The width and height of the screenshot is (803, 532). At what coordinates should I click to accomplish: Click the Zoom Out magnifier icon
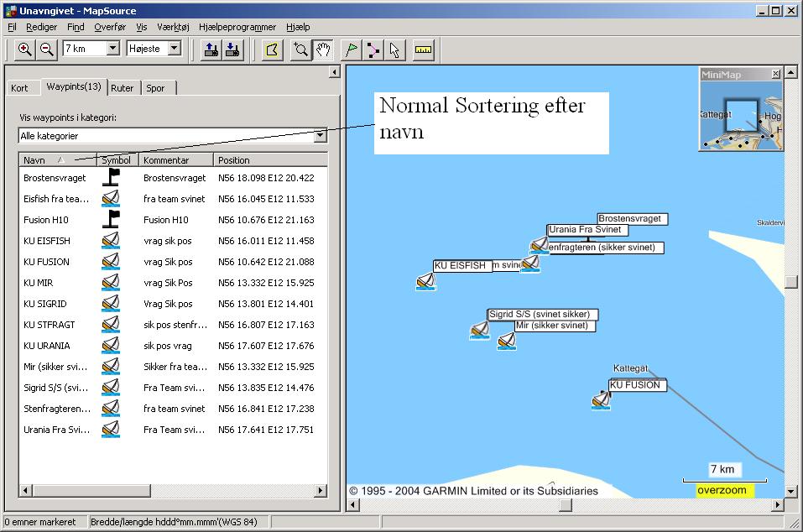tap(46, 50)
